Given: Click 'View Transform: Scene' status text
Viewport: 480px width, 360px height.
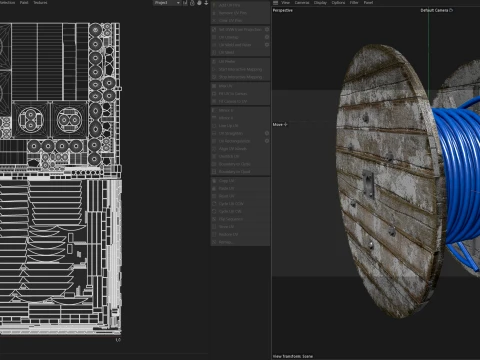Looking at the screenshot, I should 293,356.
